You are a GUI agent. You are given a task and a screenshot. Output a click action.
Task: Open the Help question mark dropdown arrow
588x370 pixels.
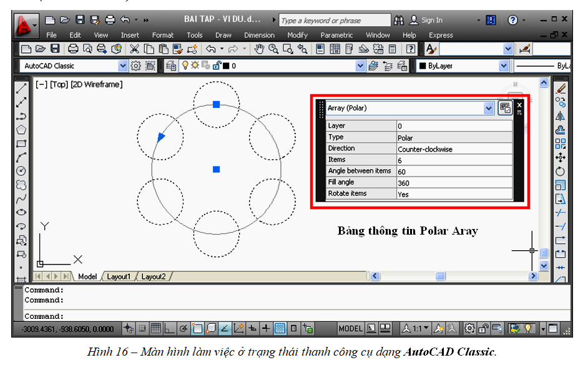pyautogui.click(x=524, y=20)
